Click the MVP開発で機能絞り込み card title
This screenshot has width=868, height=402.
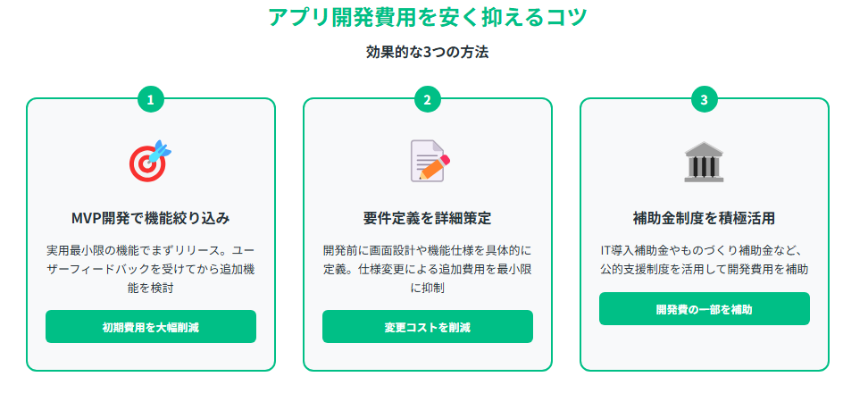pyautogui.click(x=151, y=218)
